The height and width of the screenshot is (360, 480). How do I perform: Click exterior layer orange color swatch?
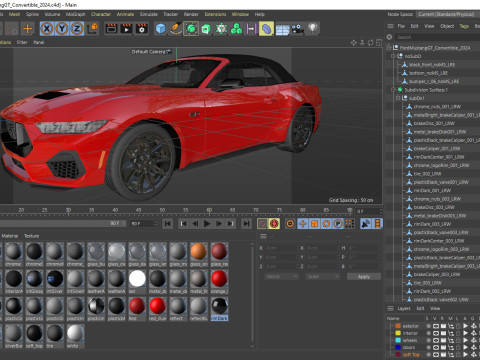coord(398,326)
